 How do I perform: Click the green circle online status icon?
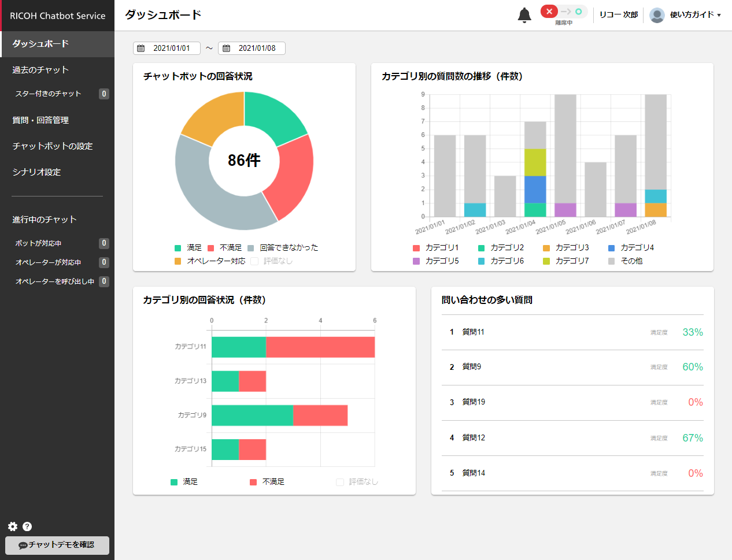pyautogui.click(x=578, y=12)
